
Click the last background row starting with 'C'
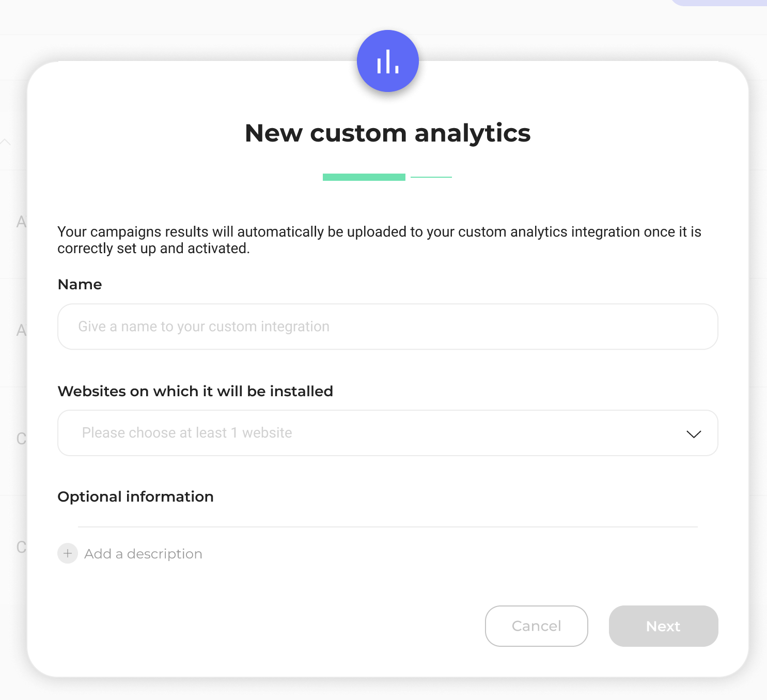coord(21,547)
